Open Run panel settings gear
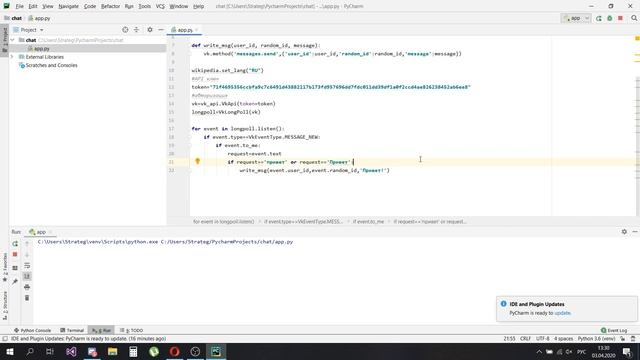 [624, 232]
